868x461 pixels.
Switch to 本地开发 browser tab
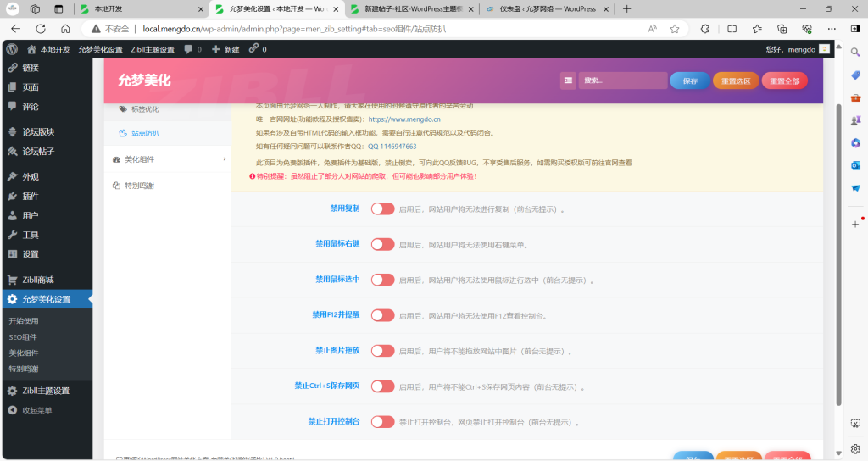click(x=142, y=8)
